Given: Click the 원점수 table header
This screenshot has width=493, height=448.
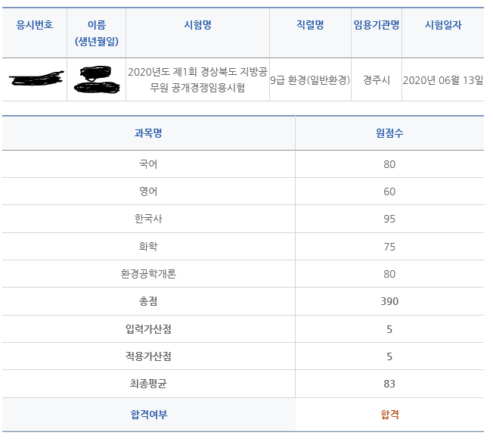Looking at the screenshot, I should tap(389, 133).
